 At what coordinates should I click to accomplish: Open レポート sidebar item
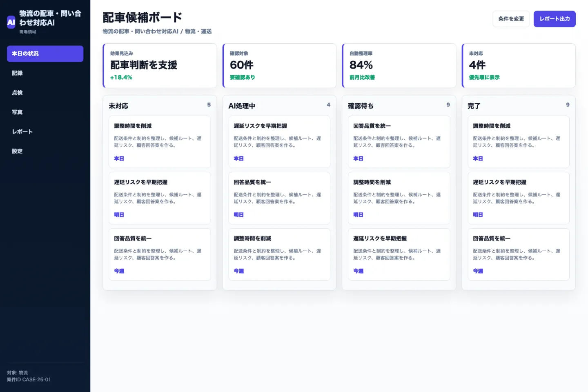point(45,131)
